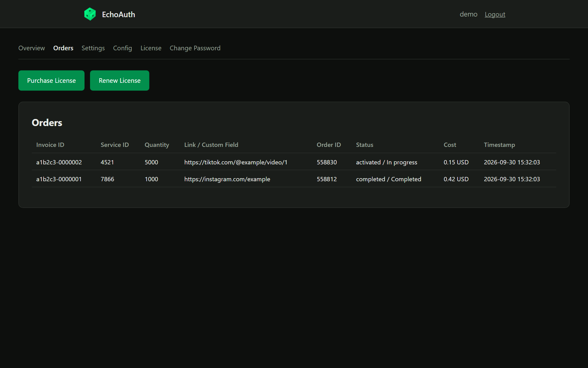Click the Service ID column header
The image size is (588, 368).
pos(115,145)
